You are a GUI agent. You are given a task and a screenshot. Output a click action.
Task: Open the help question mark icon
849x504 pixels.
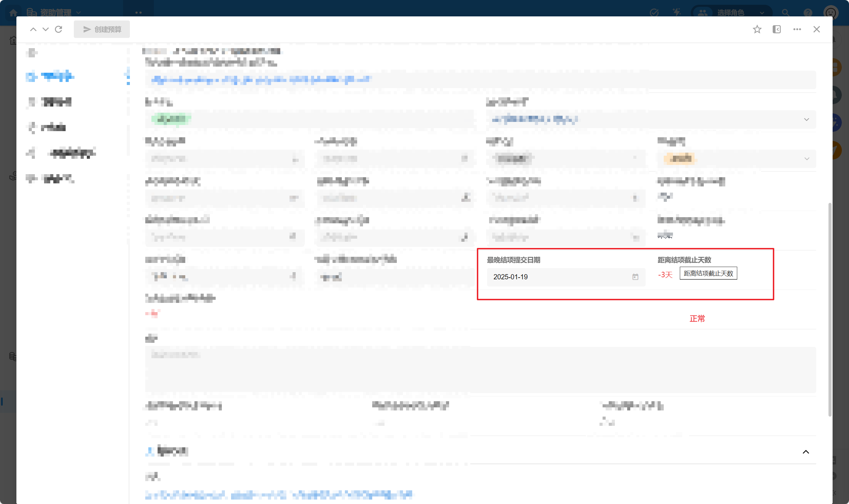(808, 13)
